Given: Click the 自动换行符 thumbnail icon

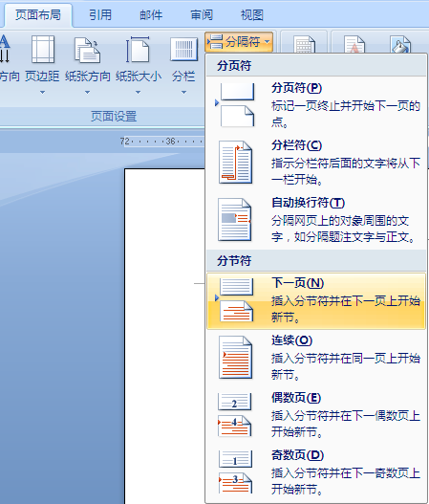Looking at the screenshot, I should click(234, 220).
